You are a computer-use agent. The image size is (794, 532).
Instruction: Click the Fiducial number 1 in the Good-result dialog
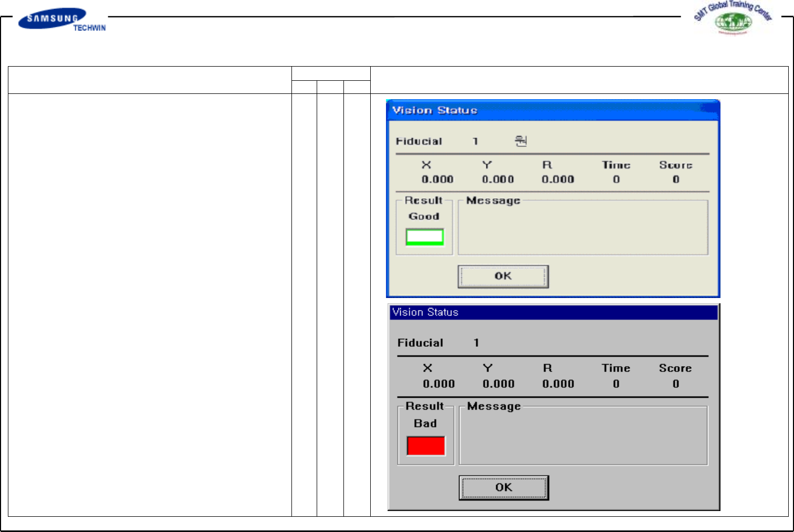[475, 141]
